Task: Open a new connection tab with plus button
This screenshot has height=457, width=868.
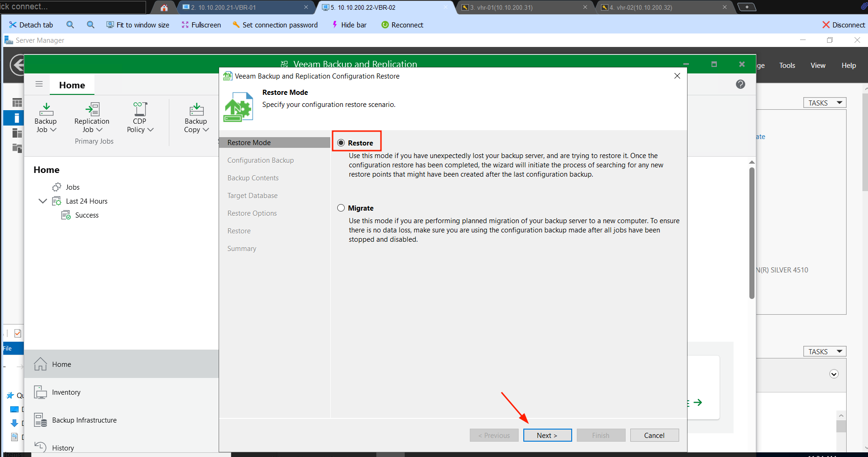Action: (747, 7)
